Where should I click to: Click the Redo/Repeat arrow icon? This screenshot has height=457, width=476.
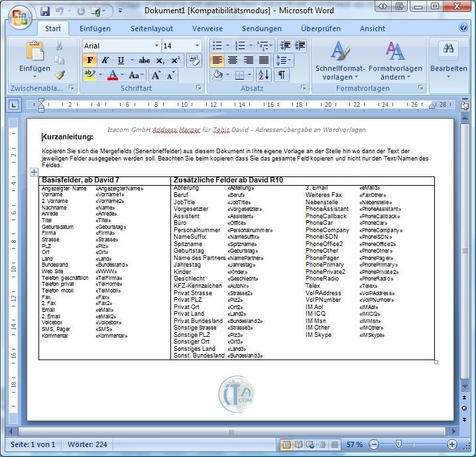(81, 11)
